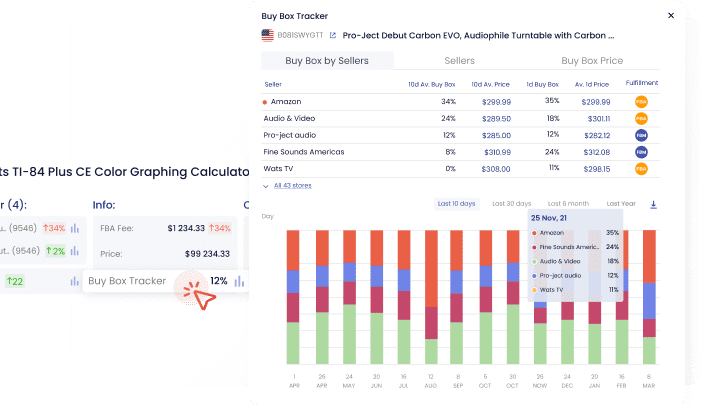Open the Sellers tab
This screenshot has width=714, height=405.
(459, 61)
